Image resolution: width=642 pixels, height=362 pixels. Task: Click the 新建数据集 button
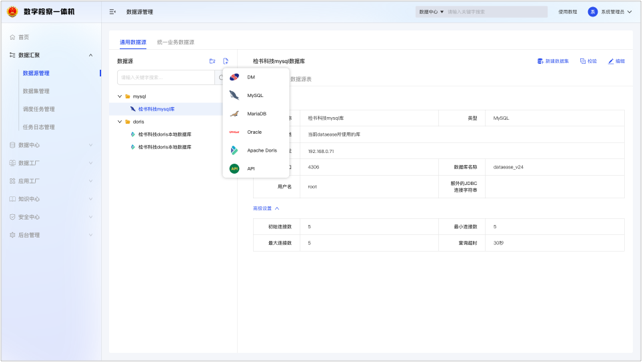(x=553, y=61)
